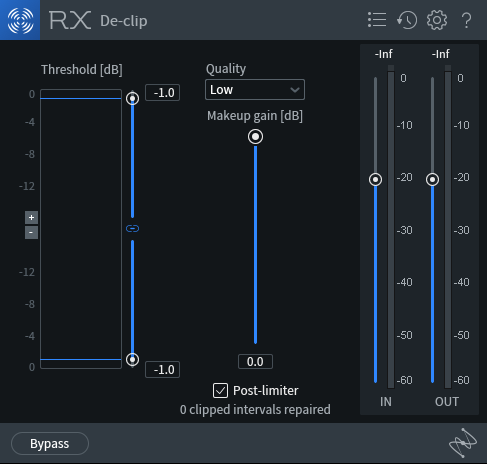
Task: Click the Makeup gain value field 0.0
Action: point(255,362)
